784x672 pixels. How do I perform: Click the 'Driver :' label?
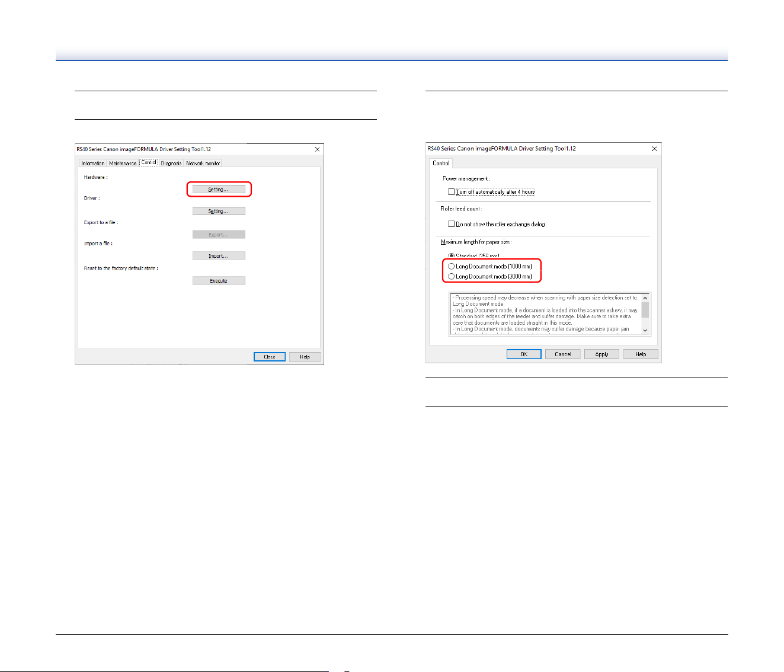point(91,199)
